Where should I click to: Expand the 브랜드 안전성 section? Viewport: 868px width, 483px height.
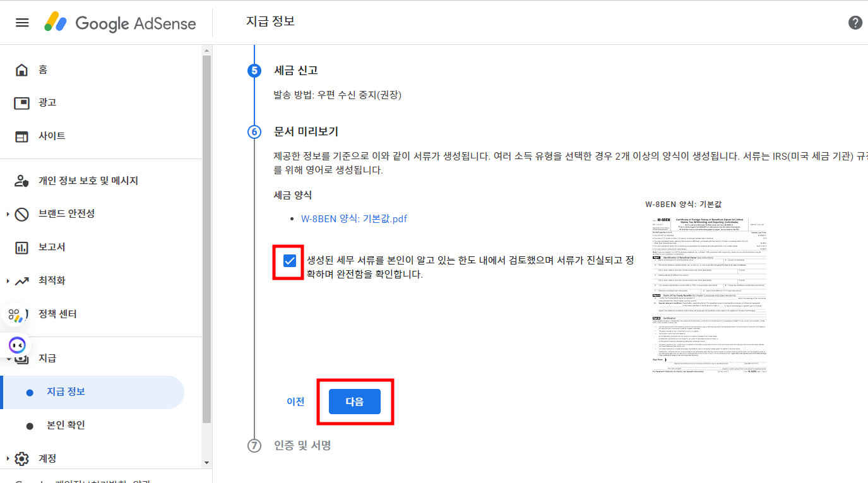[22, 213]
